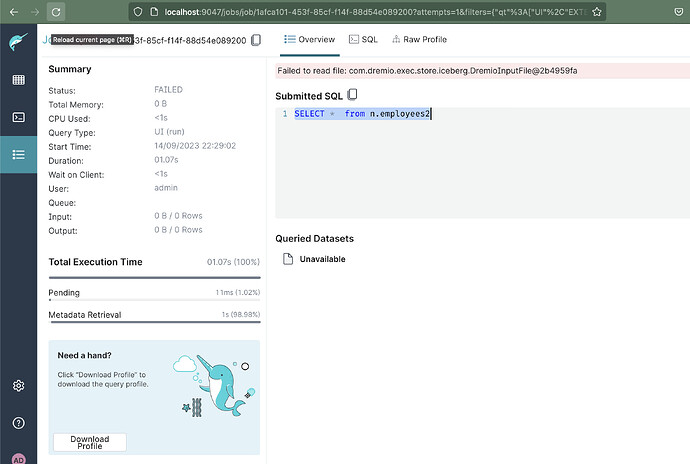Image resolution: width=690 pixels, height=464 pixels.
Task: Click the Total Memory '0 B' value
Action: (160, 104)
